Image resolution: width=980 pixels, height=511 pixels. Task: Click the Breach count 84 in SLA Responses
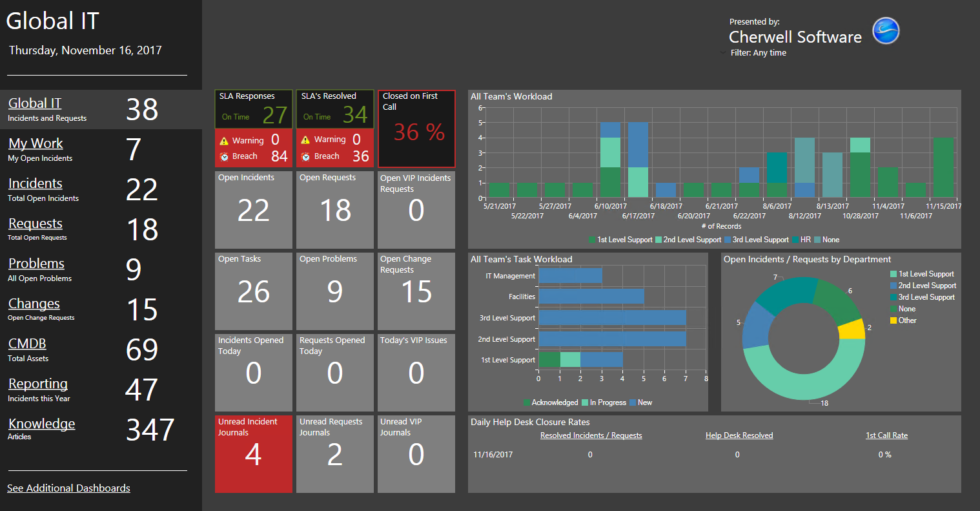tap(279, 156)
